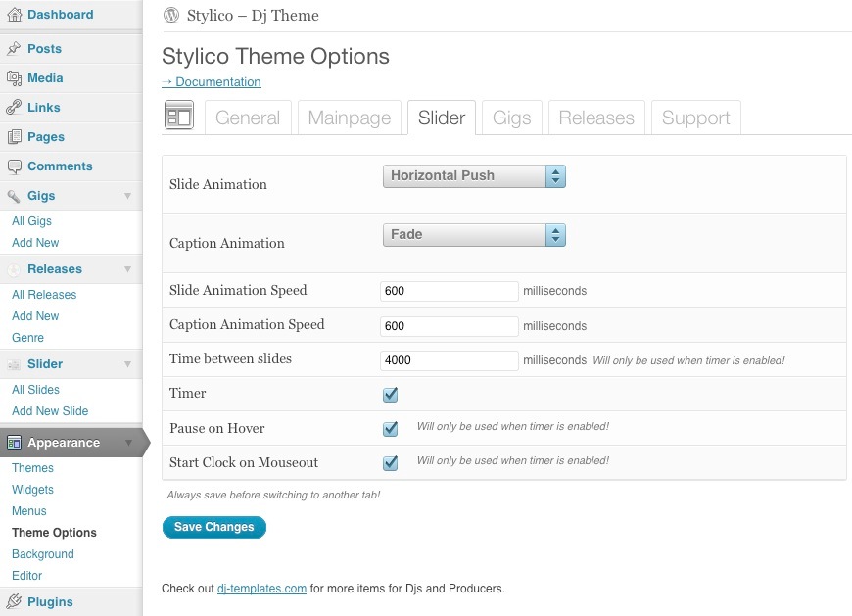Click the Slider menu icon
The image size is (852, 616).
(14, 364)
